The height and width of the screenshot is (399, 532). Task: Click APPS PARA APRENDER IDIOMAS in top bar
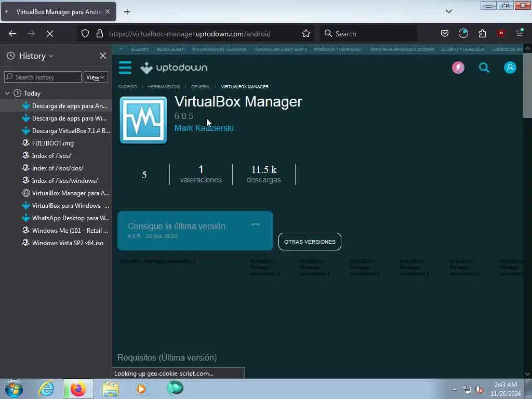coord(402,49)
